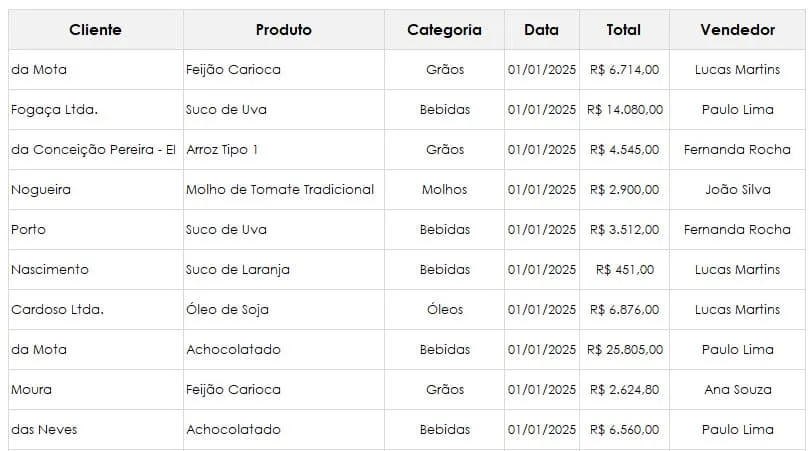Click the Cliente column header

tap(95, 30)
